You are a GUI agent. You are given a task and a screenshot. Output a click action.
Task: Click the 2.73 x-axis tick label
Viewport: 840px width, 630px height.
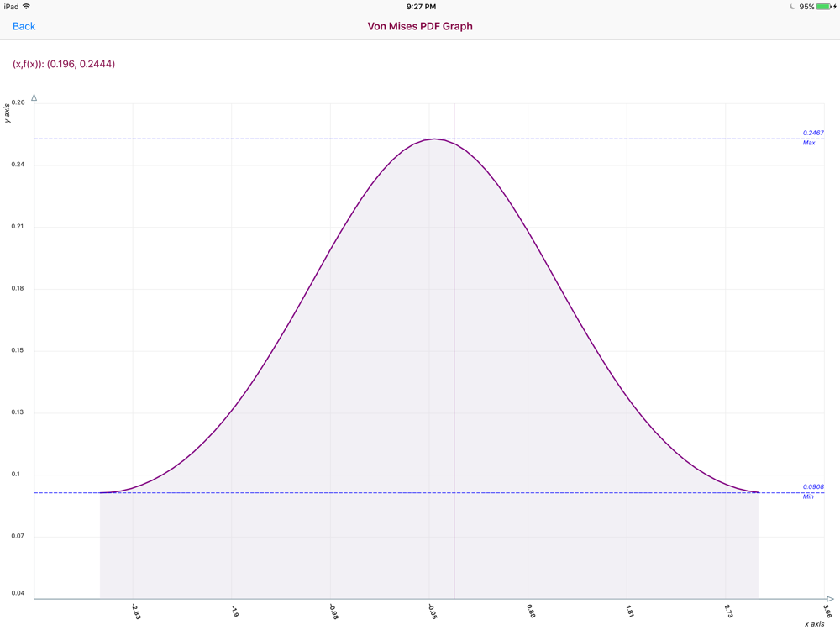pos(728,611)
